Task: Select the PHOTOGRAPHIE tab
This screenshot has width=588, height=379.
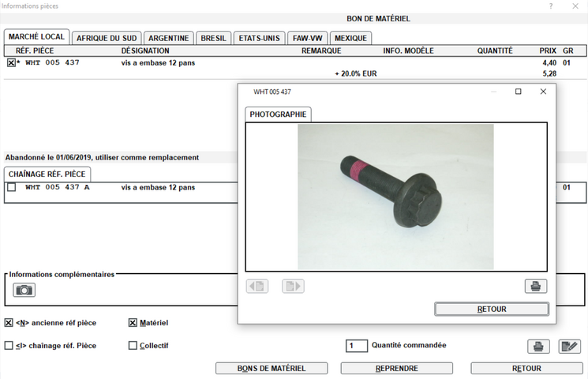Action: tap(278, 114)
